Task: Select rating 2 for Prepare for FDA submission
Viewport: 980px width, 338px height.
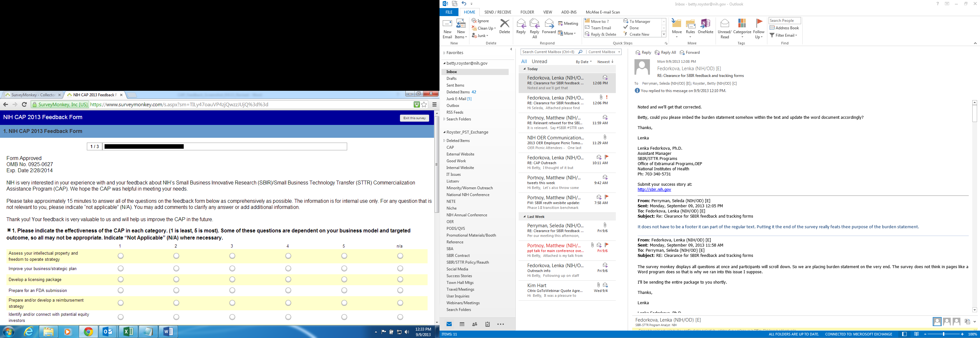Action: [176, 290]
